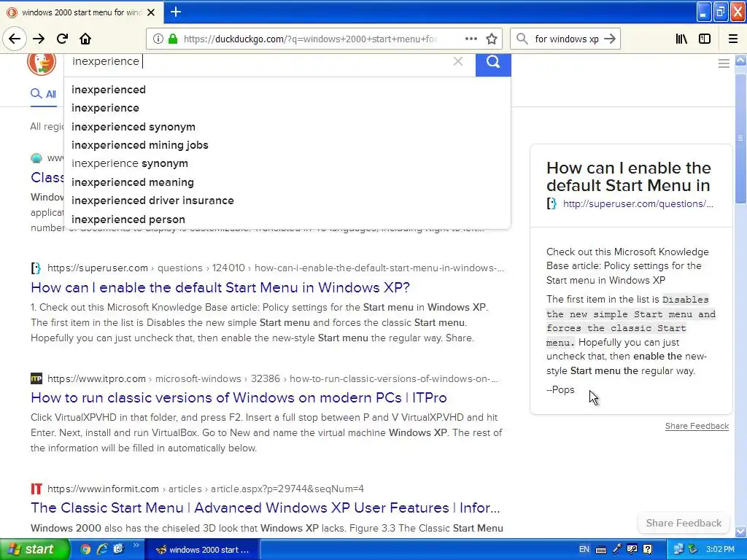Launch Chrome from quick launch
The width and height of the screenshot is (747, 560).
[x=86, y=549]
